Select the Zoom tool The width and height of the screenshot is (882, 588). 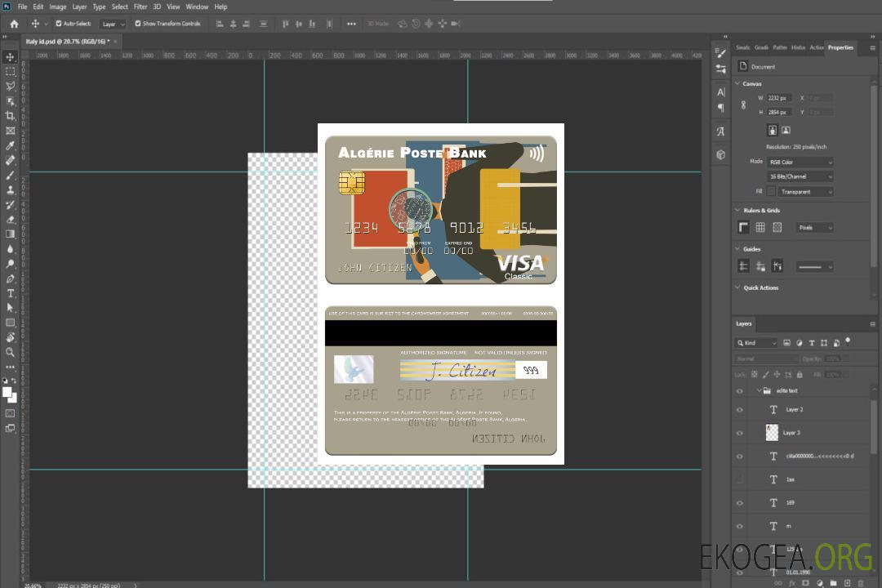10,352
